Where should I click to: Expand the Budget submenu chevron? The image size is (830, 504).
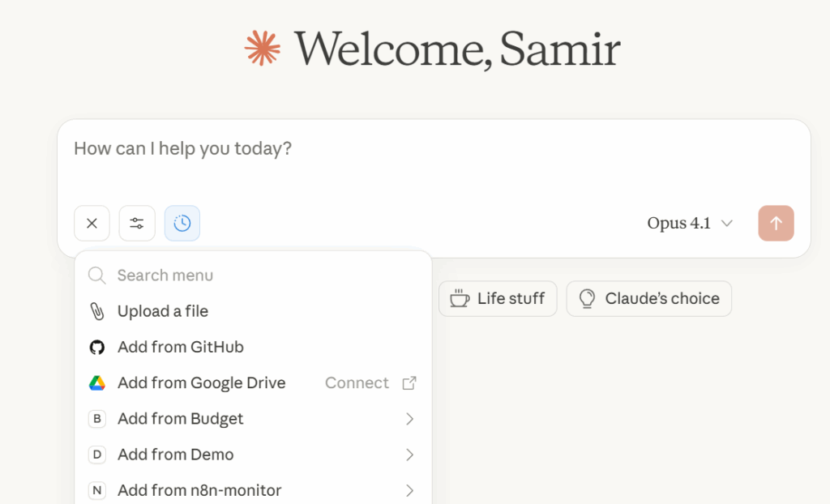pos(409,419)
